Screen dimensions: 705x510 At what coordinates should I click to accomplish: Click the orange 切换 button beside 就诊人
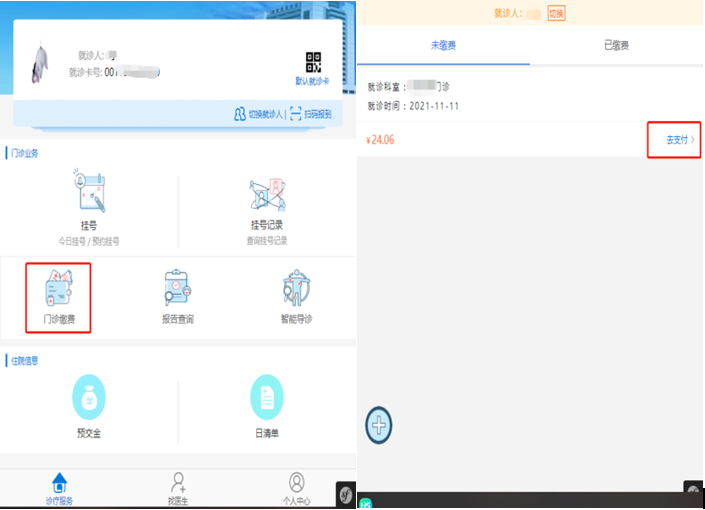(x=557, y=13)
